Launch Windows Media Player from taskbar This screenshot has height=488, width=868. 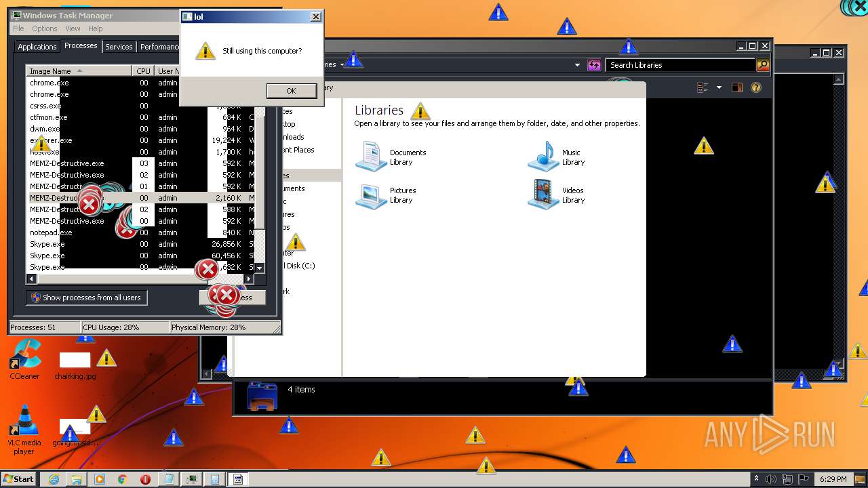coord(100,479)
